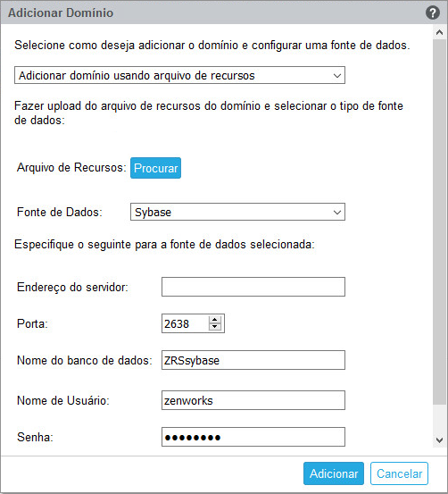The width and height of the screenshot is (448, 494).
Task: Click the scrollbar down arrow
Action: tap(439, 440)
